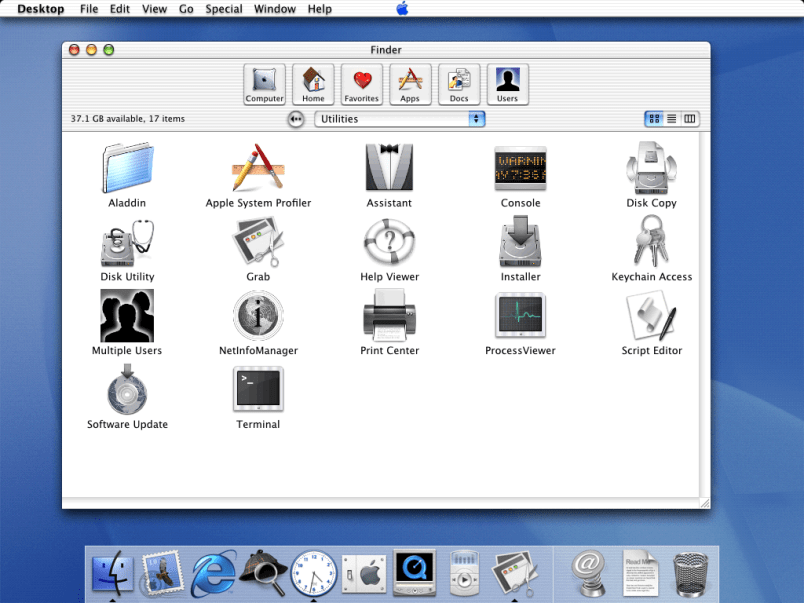804x603 pixels.
Task: Open the Terminal application icon
Action: pos(258,390)
